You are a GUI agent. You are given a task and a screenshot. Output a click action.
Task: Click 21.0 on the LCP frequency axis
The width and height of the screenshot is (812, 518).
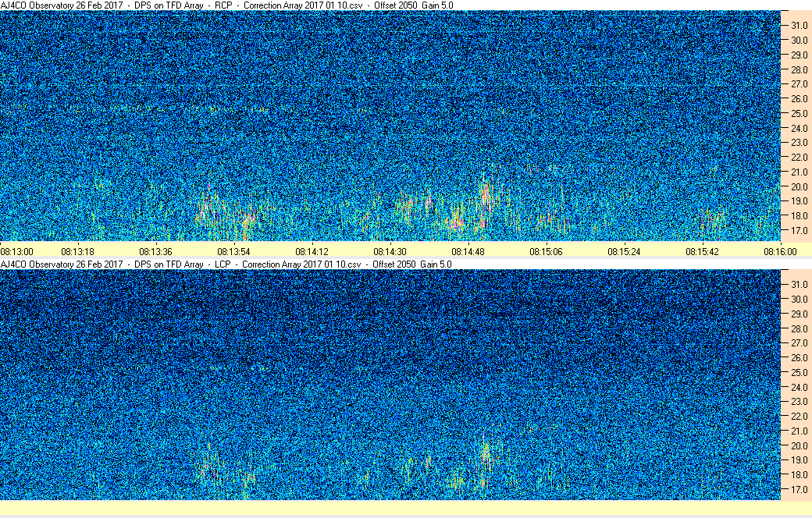click(799, 431)
